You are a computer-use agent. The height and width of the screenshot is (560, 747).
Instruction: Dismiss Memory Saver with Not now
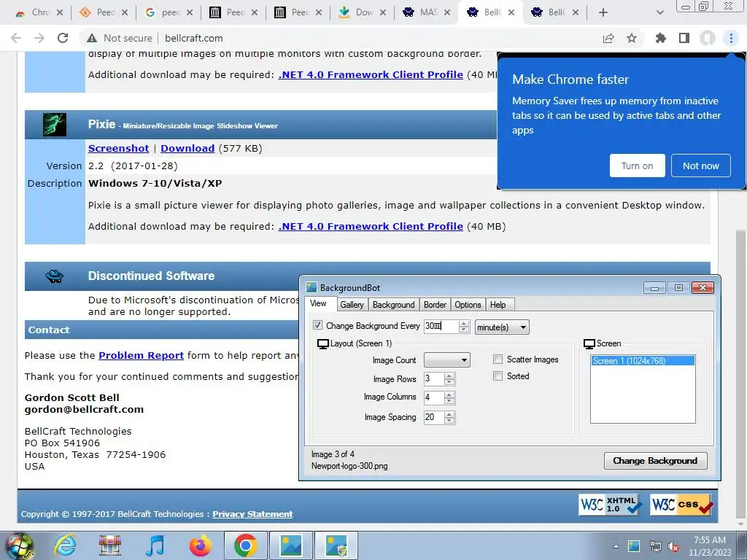click(x=701, y=166)
